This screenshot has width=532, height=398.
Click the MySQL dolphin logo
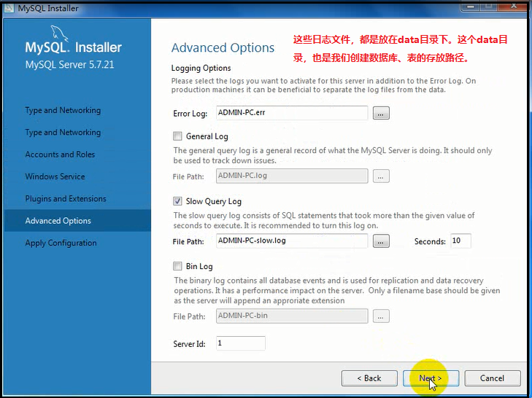59,34
